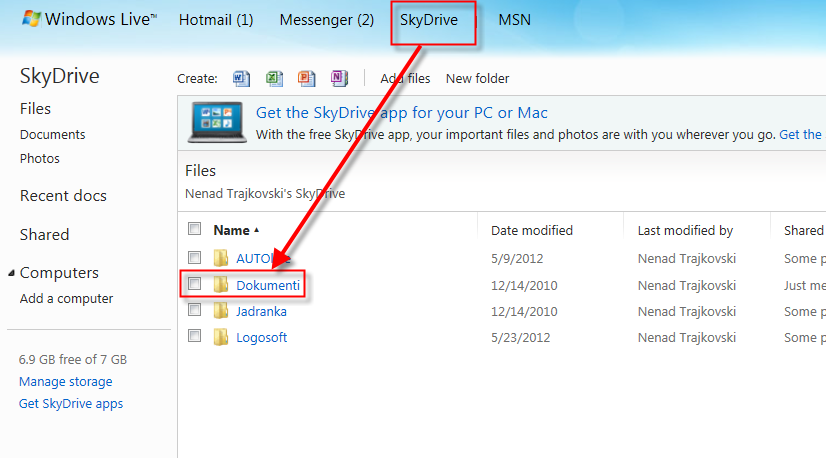The width and height of the screenshot is (826, 458).
Task: Open the Dokumenti folder
Action: point(268,285)
